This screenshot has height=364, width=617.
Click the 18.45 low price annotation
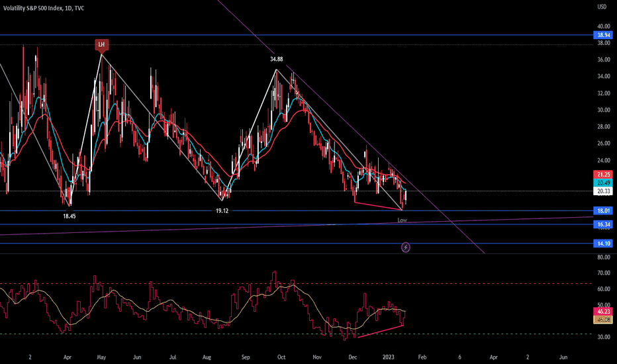pos(70,216)
